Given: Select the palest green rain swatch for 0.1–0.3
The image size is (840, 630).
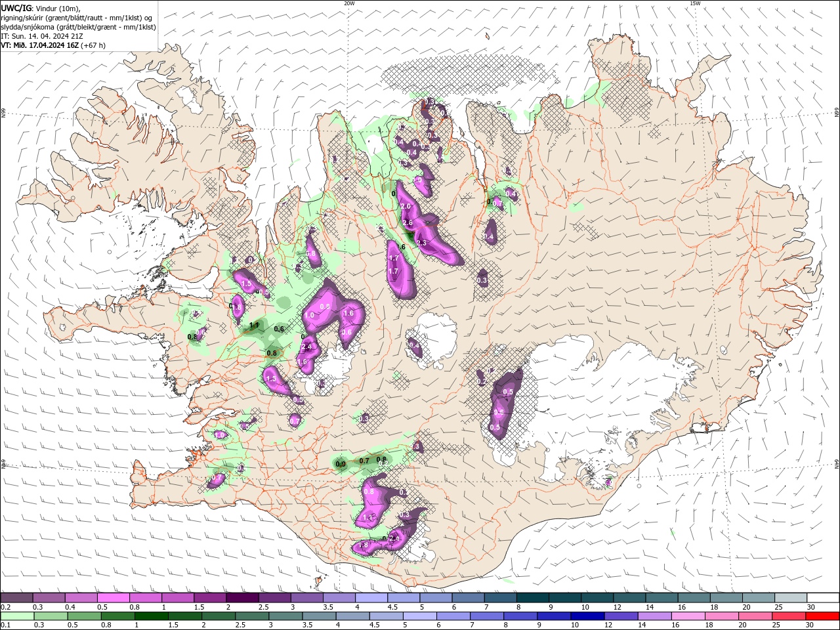Looking at the screenshot, I should coord(17,616).
